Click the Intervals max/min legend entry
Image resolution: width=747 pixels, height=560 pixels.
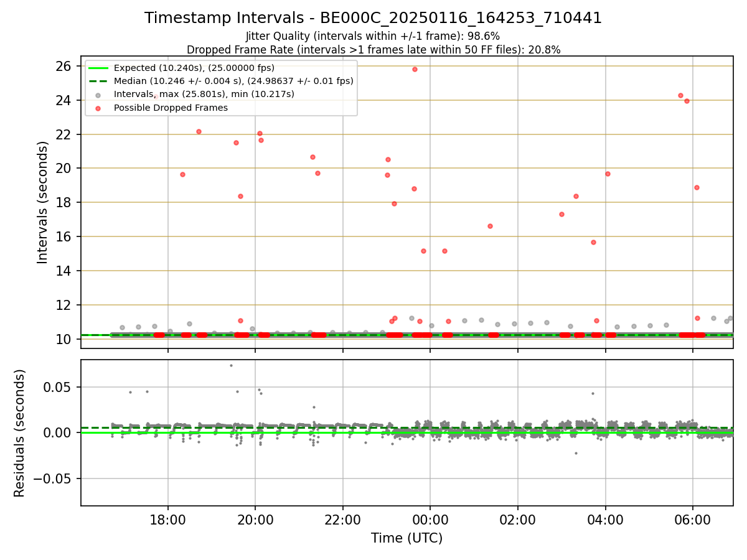[x=204, y=94]
